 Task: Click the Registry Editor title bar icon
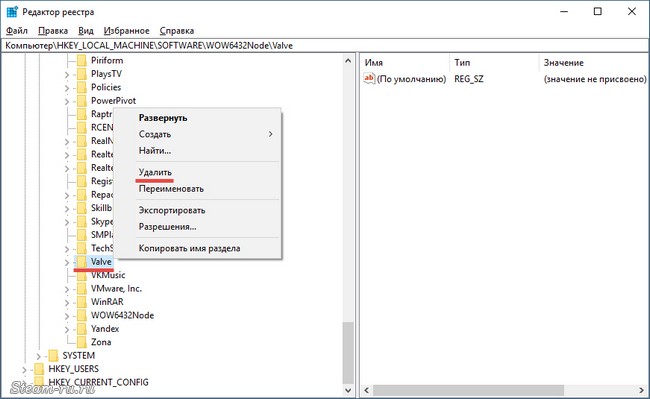(12, 12)
